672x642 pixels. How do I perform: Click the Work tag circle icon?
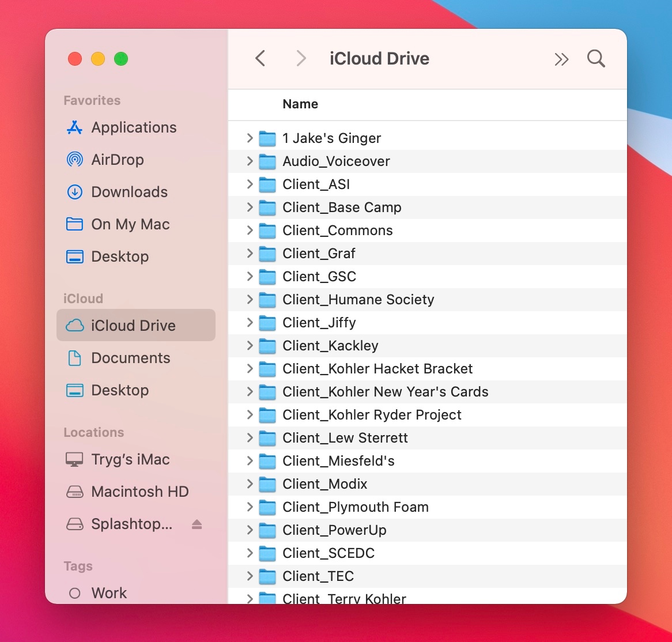coord(74,593)
